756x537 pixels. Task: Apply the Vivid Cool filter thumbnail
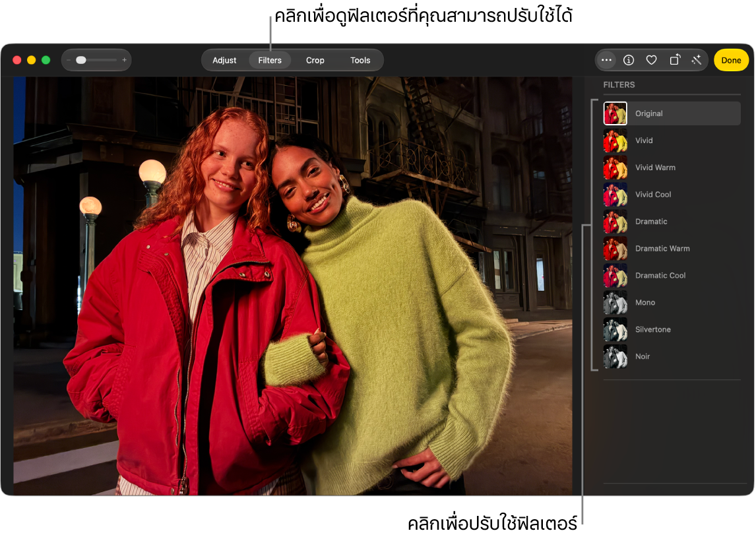point(615,194)
